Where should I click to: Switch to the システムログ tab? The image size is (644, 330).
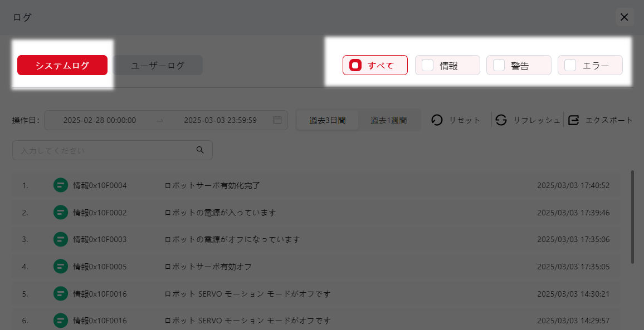(62, 65)
